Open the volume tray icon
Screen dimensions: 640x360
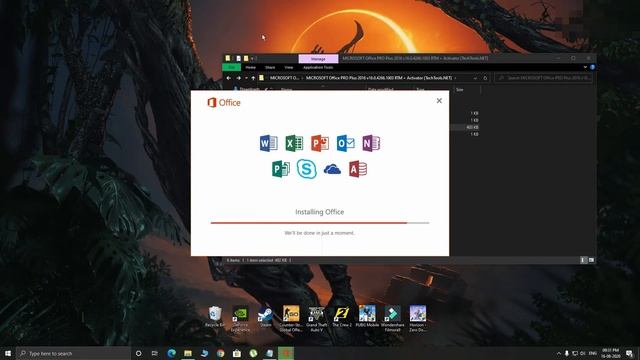(582, 353)
